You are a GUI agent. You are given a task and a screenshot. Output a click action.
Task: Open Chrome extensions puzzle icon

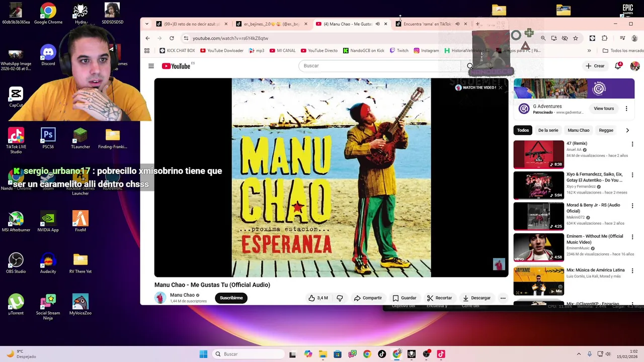click(605, 38)
